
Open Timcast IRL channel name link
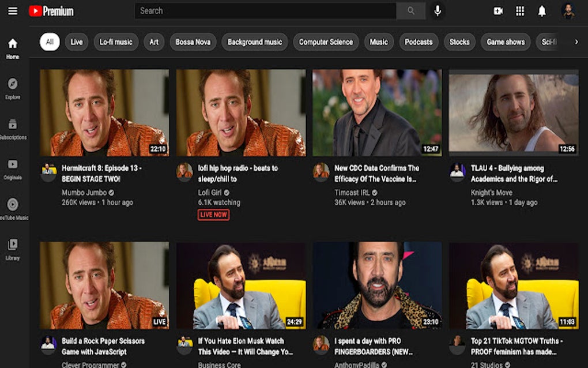click(x=352, y=193)
